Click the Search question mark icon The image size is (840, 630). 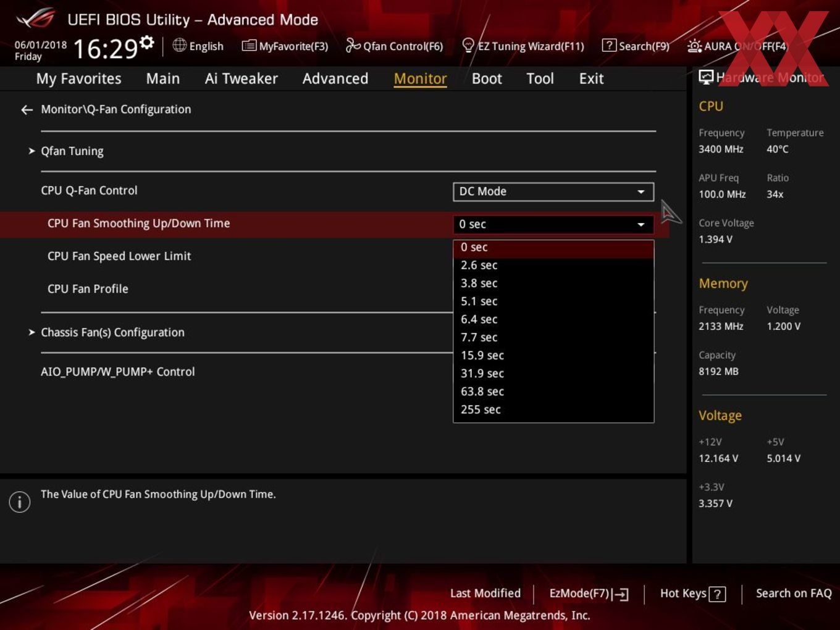pyautogui.click(x=609, y=45)
